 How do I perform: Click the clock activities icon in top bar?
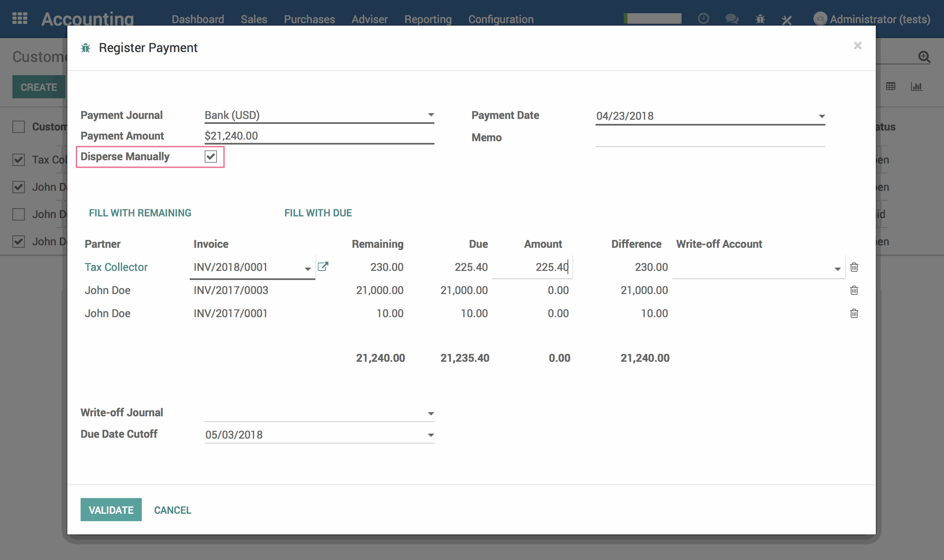tap(703, 19)
